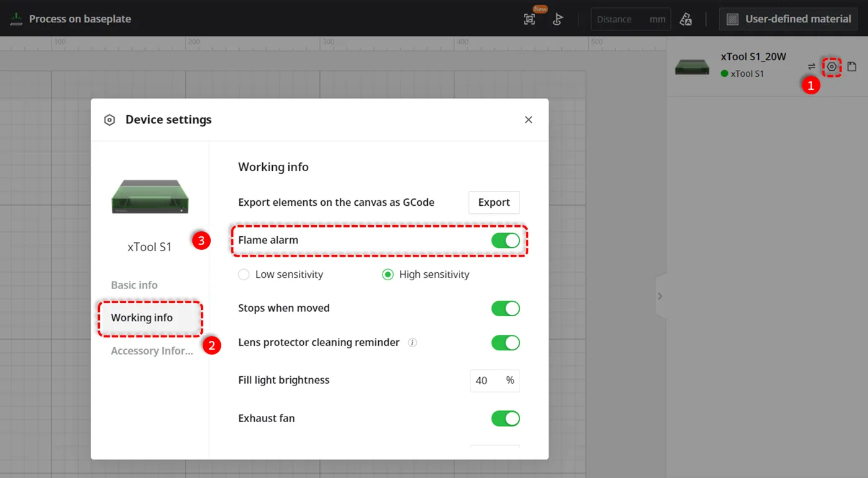Disable the Flame alarm toggle
Screen dimensions: 868x478
click(x=506, y=241)
